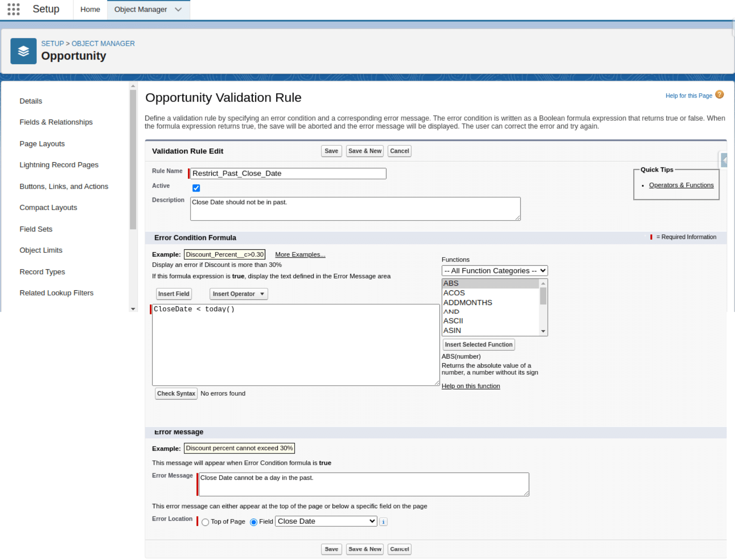Click the More Examples link

[300, 255]
